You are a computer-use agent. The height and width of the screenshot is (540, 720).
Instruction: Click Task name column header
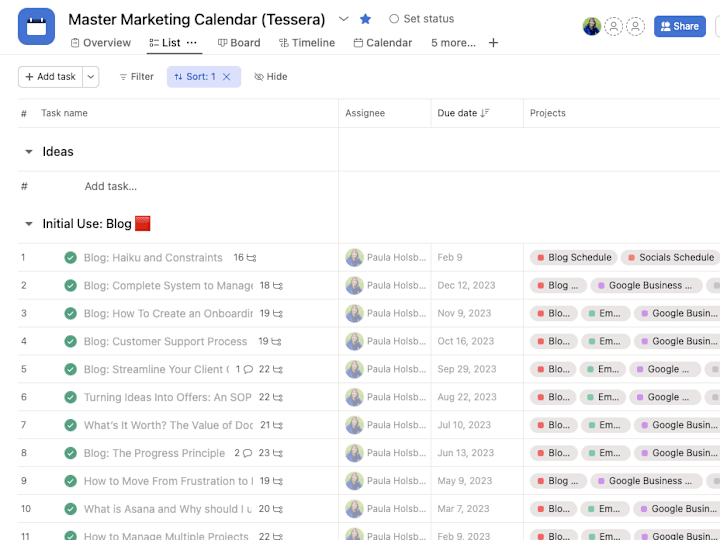pyautogui.click(x=64, y=113)
